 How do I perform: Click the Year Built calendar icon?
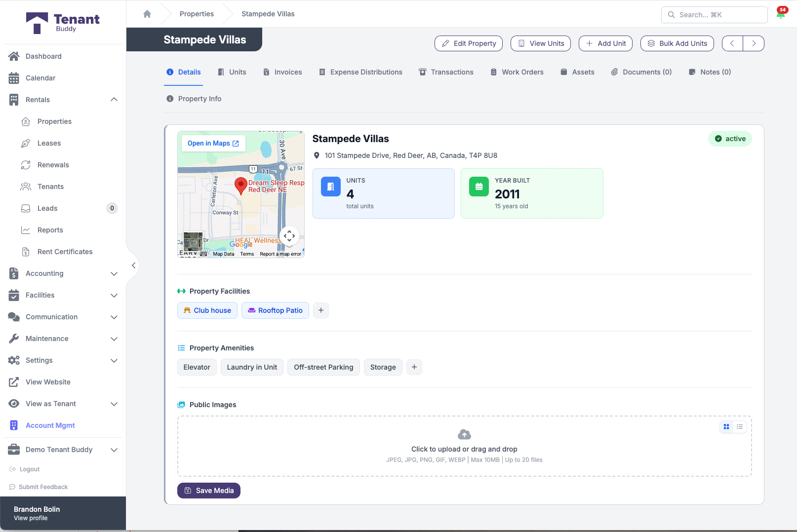pos(479,187)
